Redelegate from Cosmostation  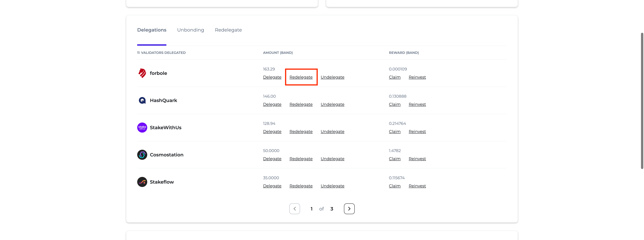301,159
